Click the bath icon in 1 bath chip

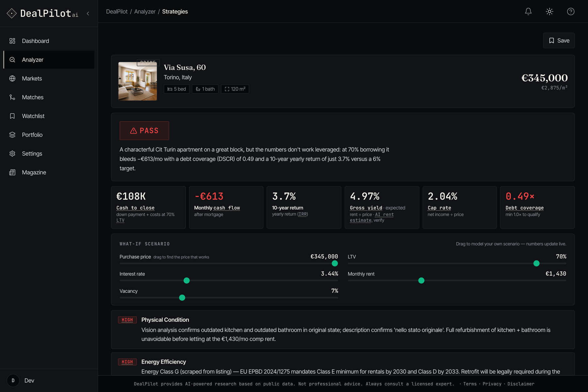click(198, 89)
